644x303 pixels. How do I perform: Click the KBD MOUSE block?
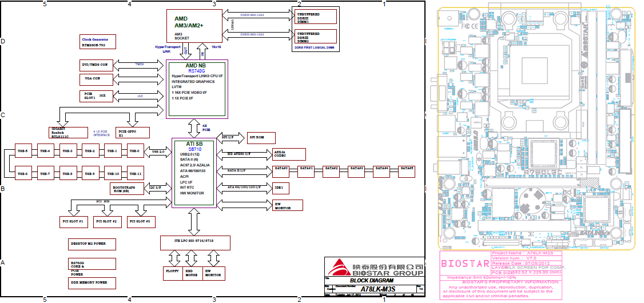coord(193,273)
